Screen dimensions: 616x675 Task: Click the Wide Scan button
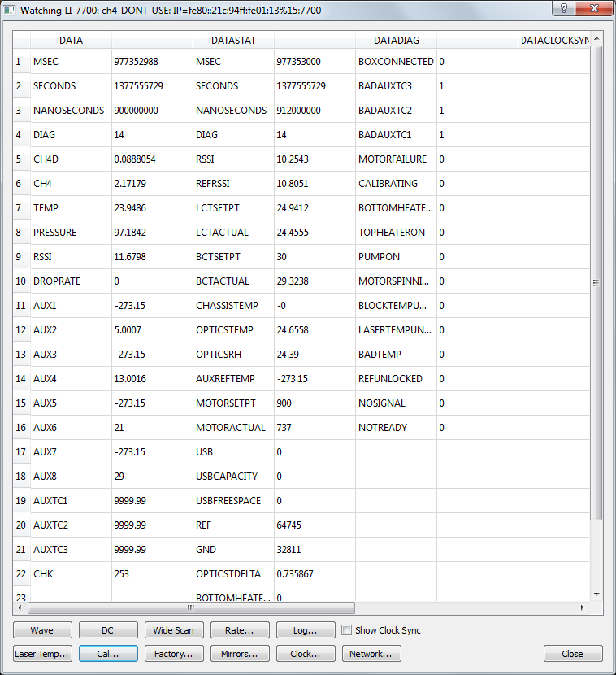pyautogui.click(x=174, y=630)
